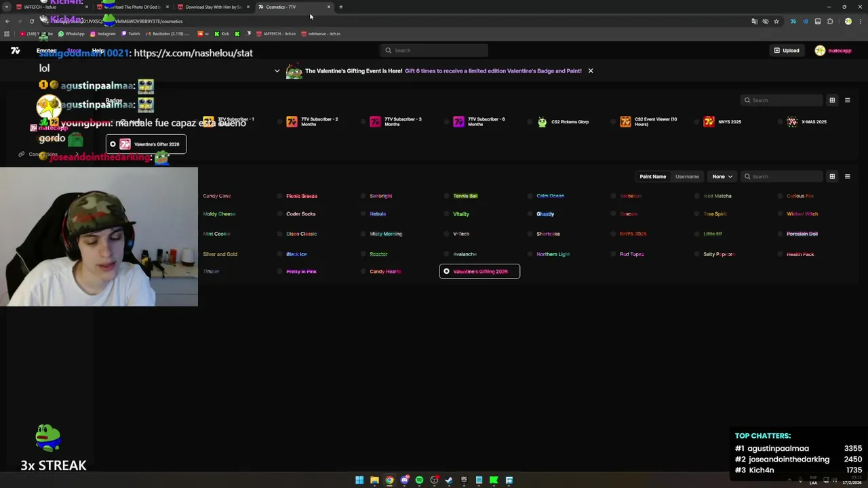Click the CS2 Pickems Glorp badge icon
Image resolution: width=868 pixels, height=488 pixels.
click(x=542, y=122)
